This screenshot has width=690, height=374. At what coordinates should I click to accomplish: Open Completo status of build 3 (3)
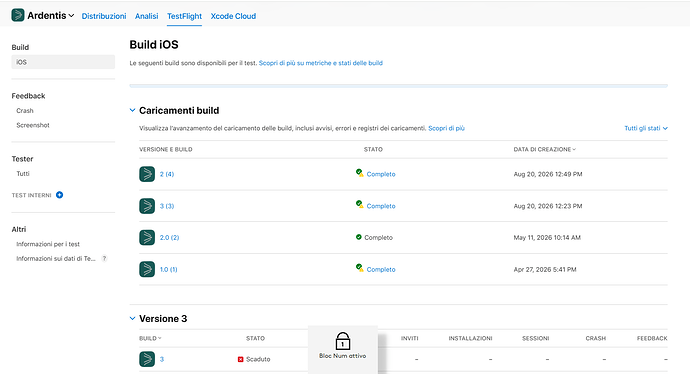click(x=381, y=206)
